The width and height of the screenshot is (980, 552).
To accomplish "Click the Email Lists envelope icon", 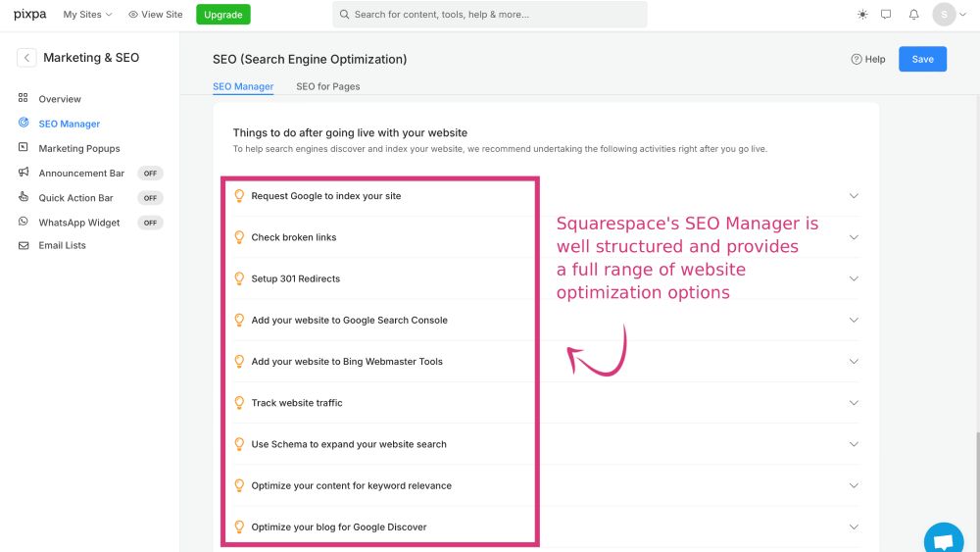I will [x=24, y=246].
